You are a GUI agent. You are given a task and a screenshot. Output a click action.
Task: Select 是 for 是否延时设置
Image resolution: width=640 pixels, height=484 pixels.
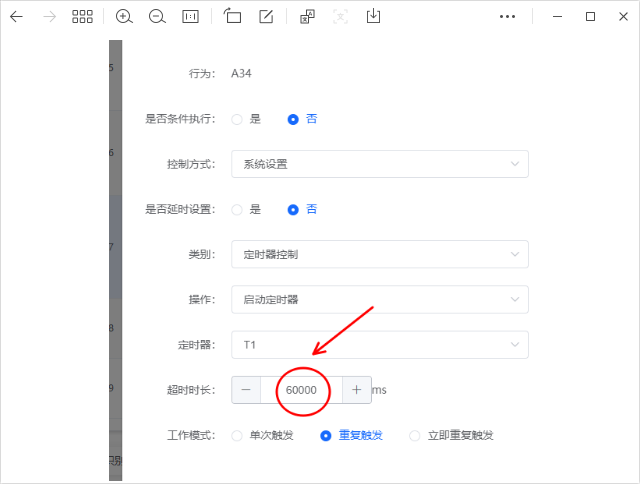[246, 210]
